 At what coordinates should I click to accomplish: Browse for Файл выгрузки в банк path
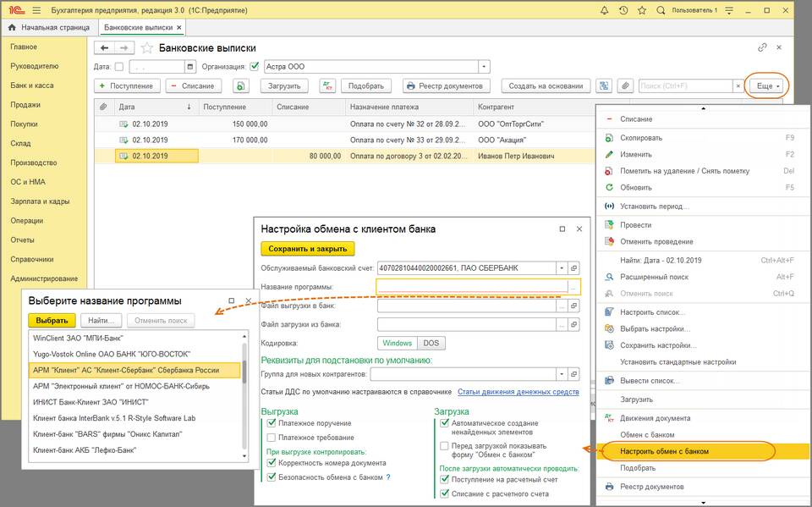pos(562,306)
